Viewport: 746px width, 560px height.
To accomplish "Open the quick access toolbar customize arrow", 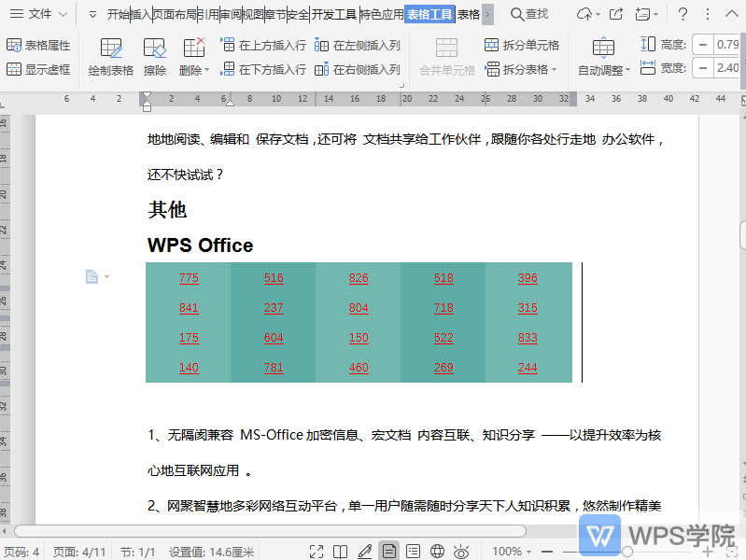I will [92, 15].
